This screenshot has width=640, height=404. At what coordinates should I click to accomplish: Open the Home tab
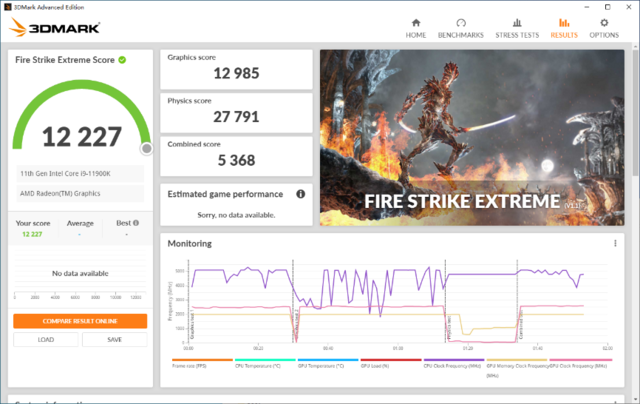416,29
